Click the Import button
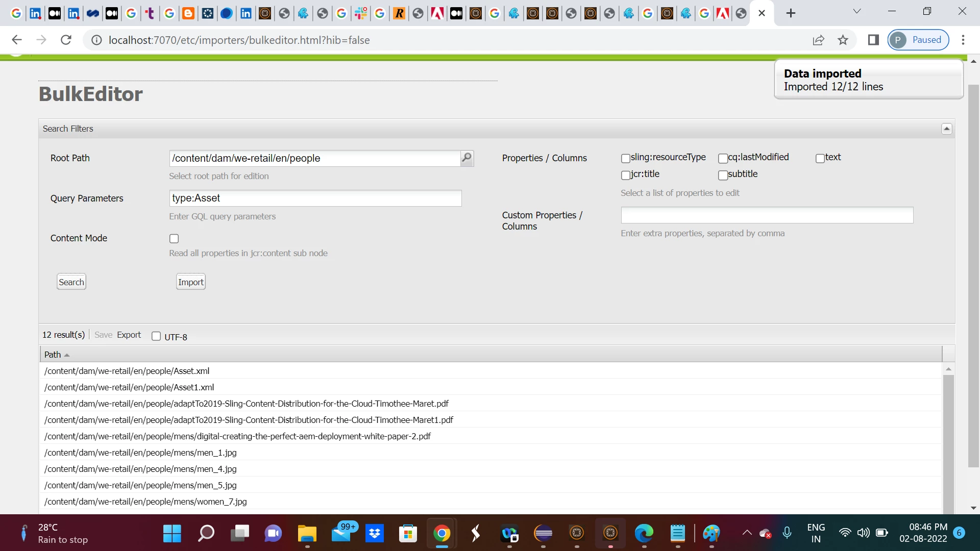The height and width of the screenshot is (551, 980). click(x=191, y=282)
